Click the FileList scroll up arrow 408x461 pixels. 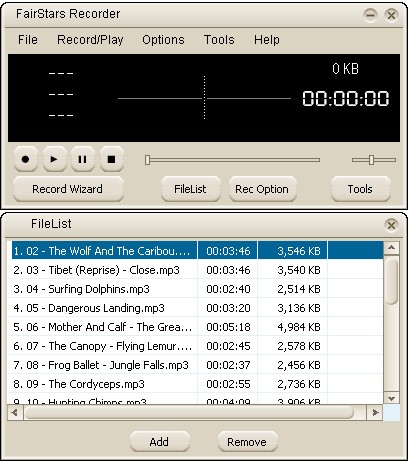[x=392, y=248]
